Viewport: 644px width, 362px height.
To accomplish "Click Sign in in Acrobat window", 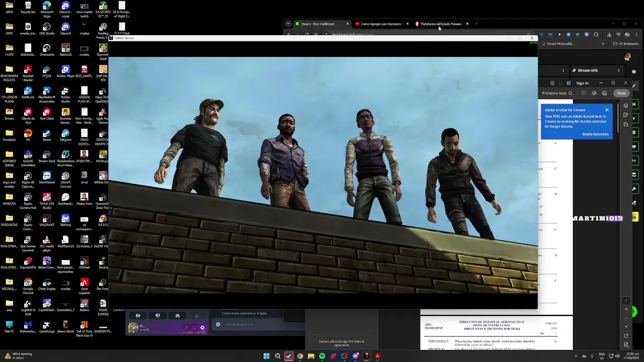I will click(582, 83).
